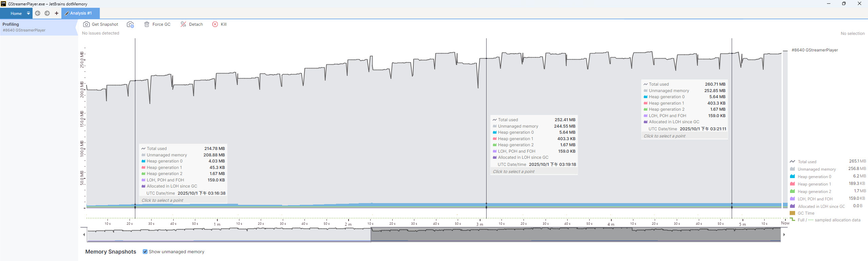Open snapshot settings camera-gear icon
This screenshot has width=868, height=261.
(x=130, y=24)
